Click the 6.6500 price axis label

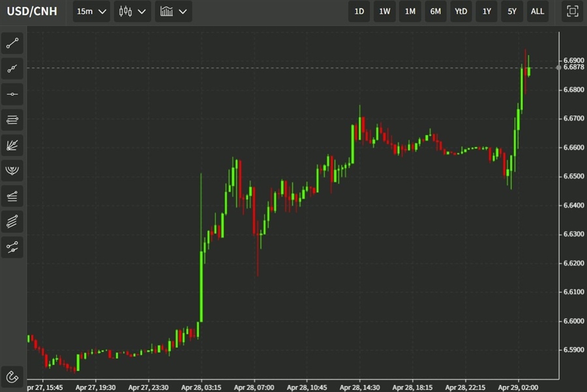point(573,176)
